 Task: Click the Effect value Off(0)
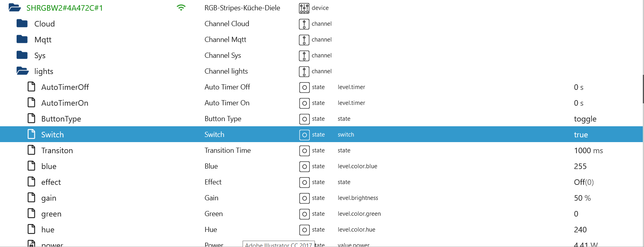(584, 182)
